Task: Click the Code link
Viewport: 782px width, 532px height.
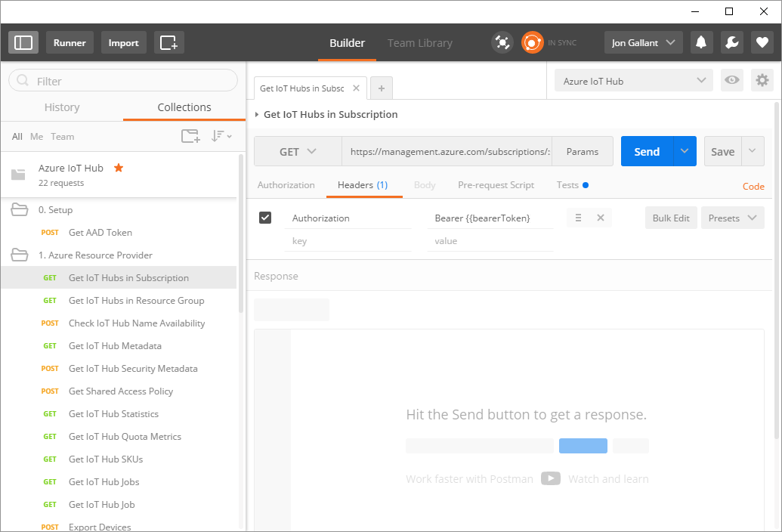Action: (x=753, y=186)
